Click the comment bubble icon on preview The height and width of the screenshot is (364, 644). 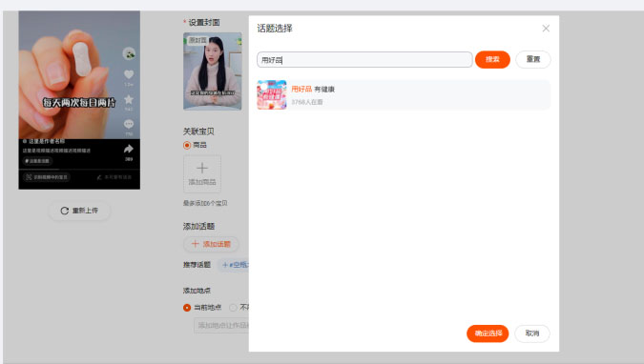(129, 124)
